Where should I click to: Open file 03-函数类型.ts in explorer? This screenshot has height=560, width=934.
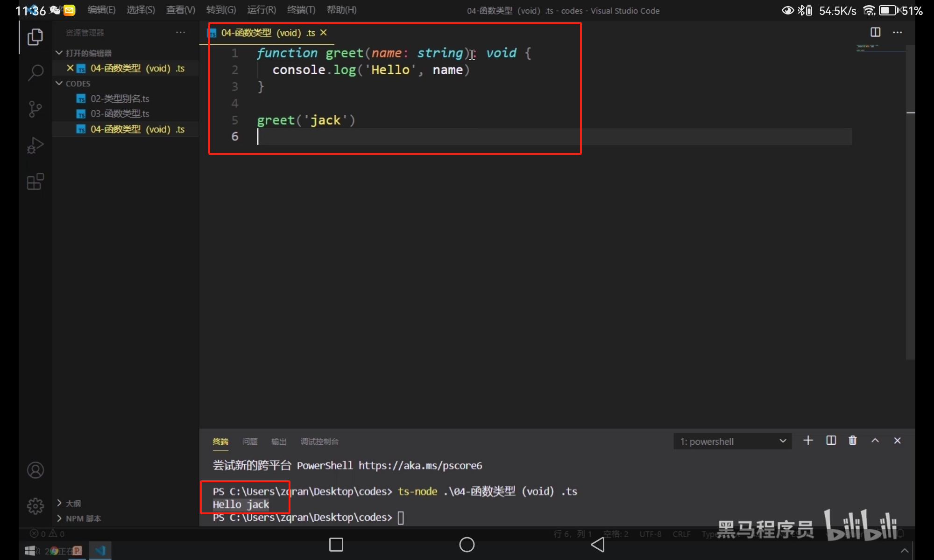click(120, 114)
